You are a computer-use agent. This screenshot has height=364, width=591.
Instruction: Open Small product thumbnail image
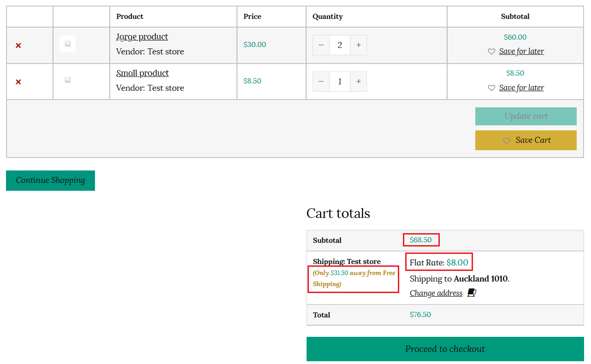click(67, 80)
